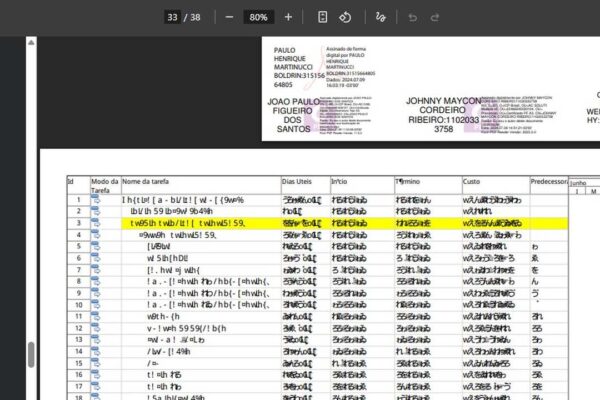Click the task mode icon in row 1
Image resolution: width=600 pixels, height=400 pixels.
point(95,199)
